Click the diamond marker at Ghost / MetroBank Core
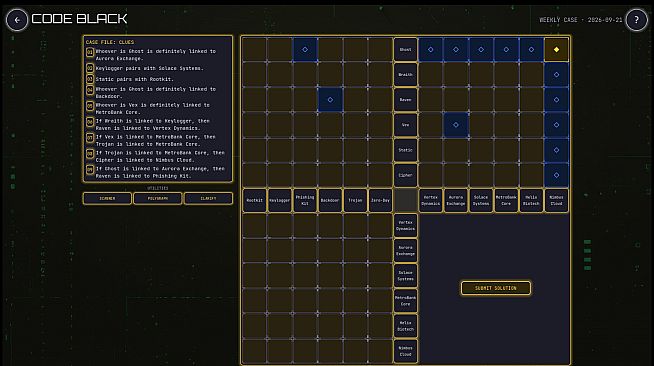654x366 pixels. [506, 50]
